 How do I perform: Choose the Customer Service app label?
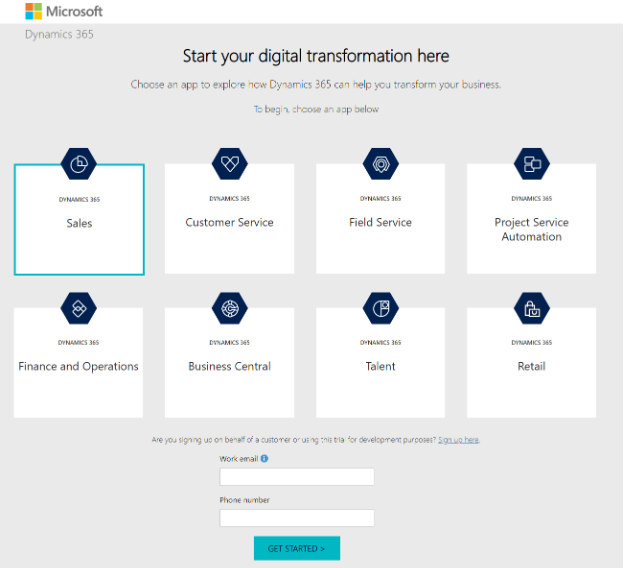click(x=229, y=222)
